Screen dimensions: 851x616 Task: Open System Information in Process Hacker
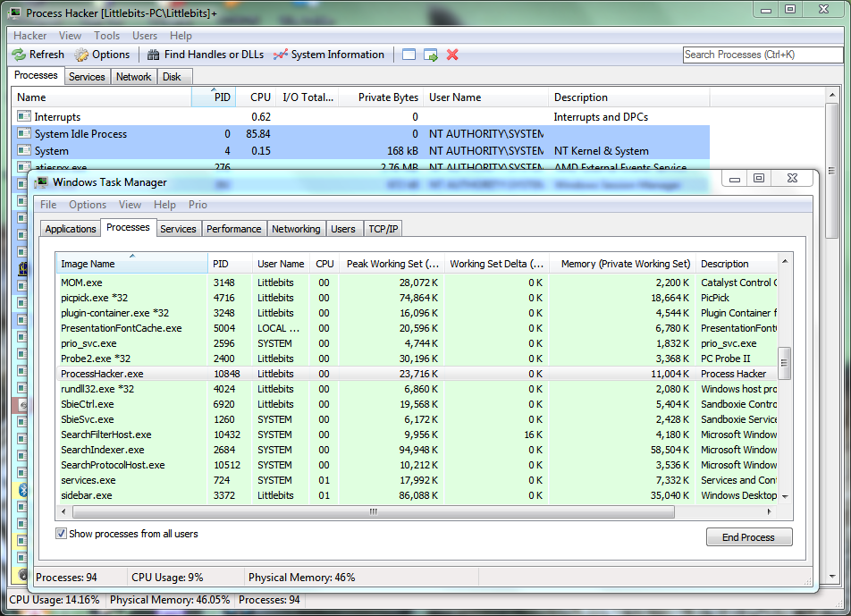(329, 55)
